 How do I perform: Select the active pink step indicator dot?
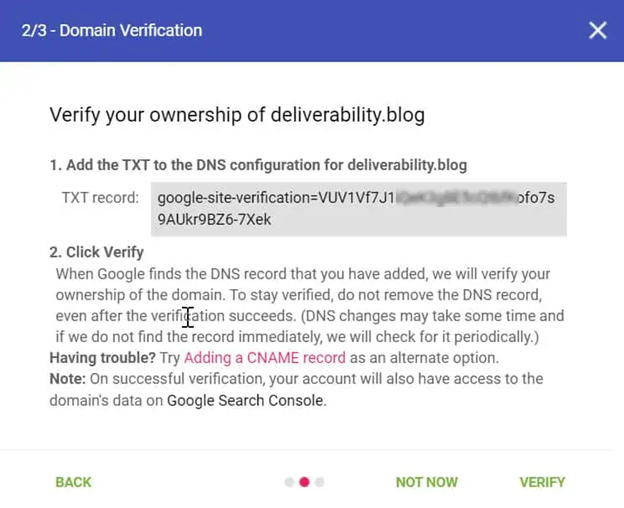[x=304, y=482]
